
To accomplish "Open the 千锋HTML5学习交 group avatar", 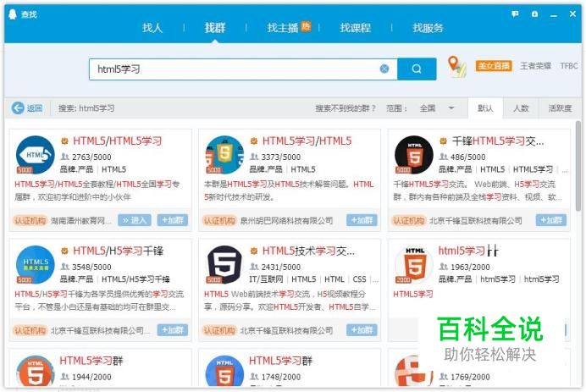I will [x=414, y=155].
